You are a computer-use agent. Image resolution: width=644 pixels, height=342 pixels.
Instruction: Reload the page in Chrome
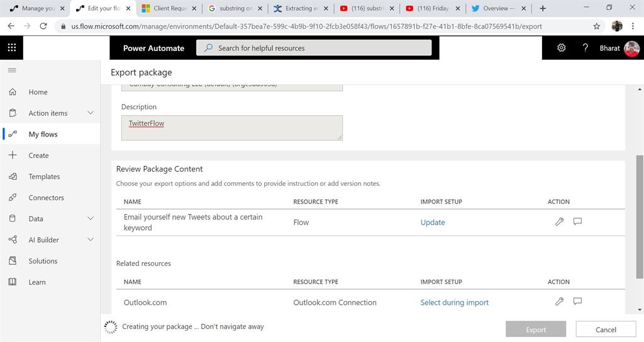coord(43,26)
